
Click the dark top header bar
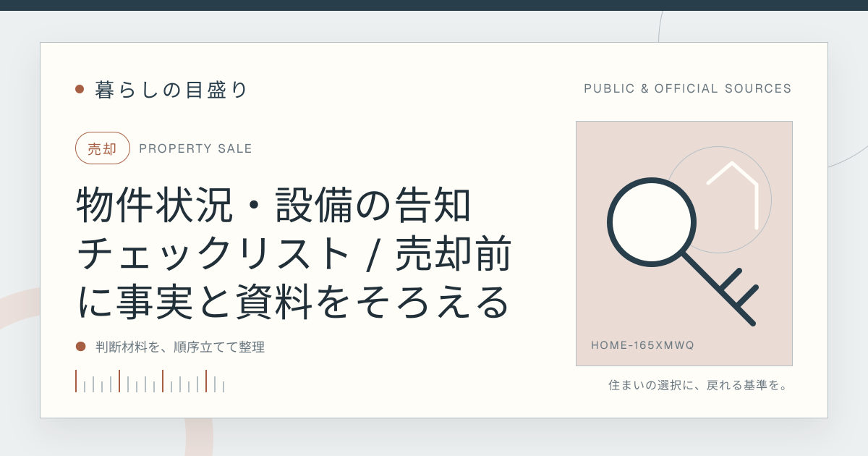434,5
